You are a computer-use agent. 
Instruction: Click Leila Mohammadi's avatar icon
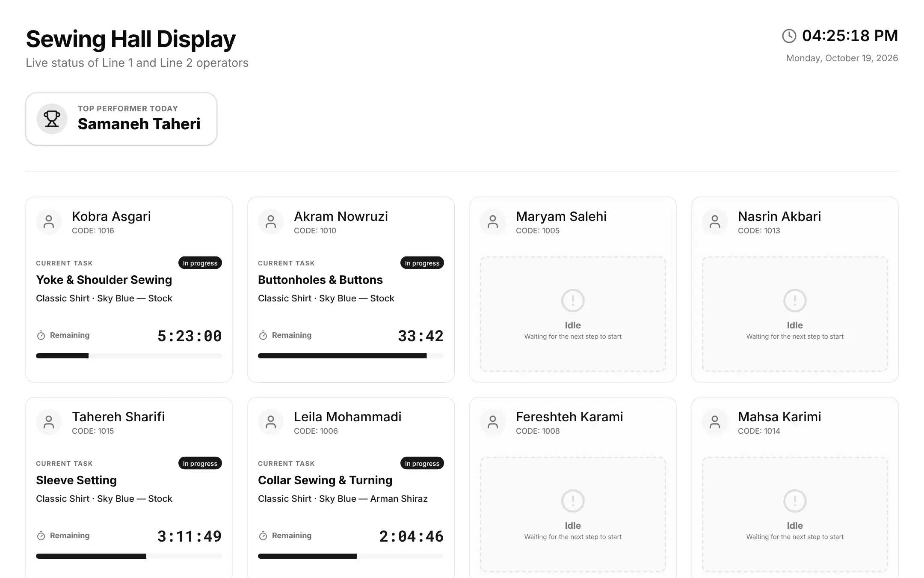click(271, 422)
